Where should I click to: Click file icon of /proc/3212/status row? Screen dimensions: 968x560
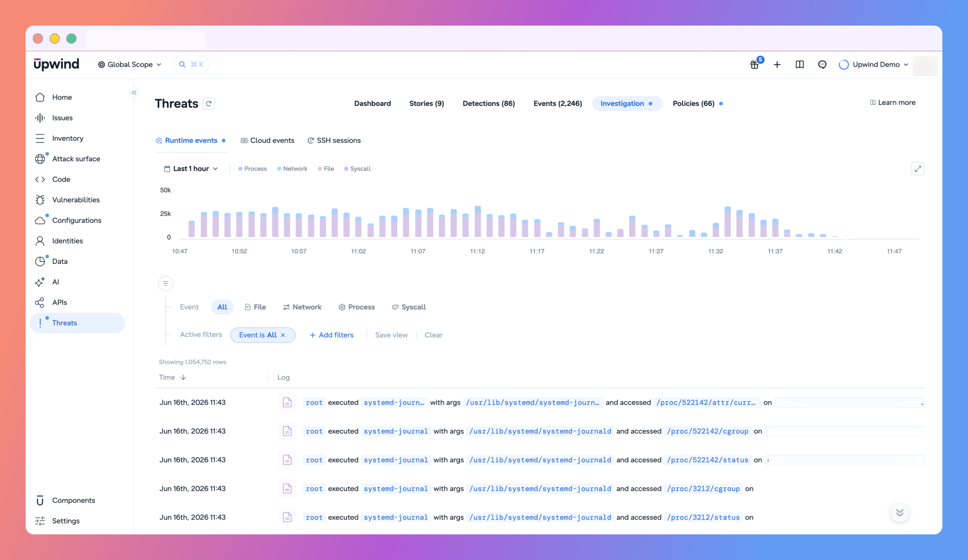(x=287, y=517)
